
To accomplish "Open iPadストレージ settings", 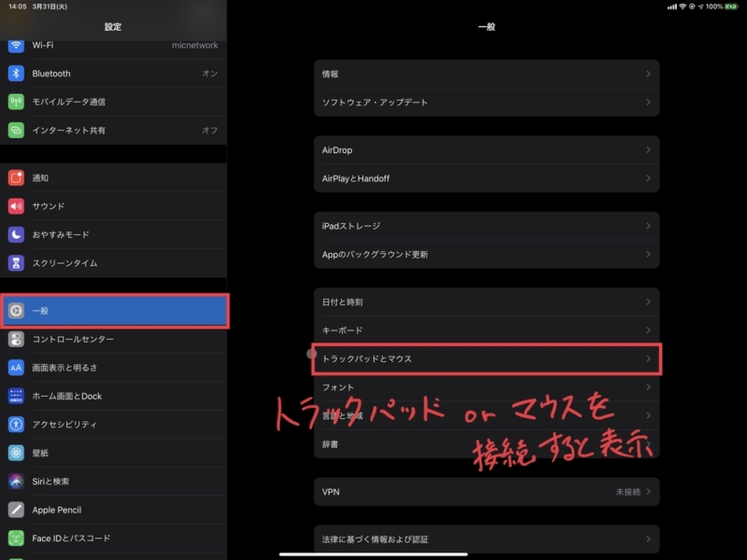I will point(486,226).
